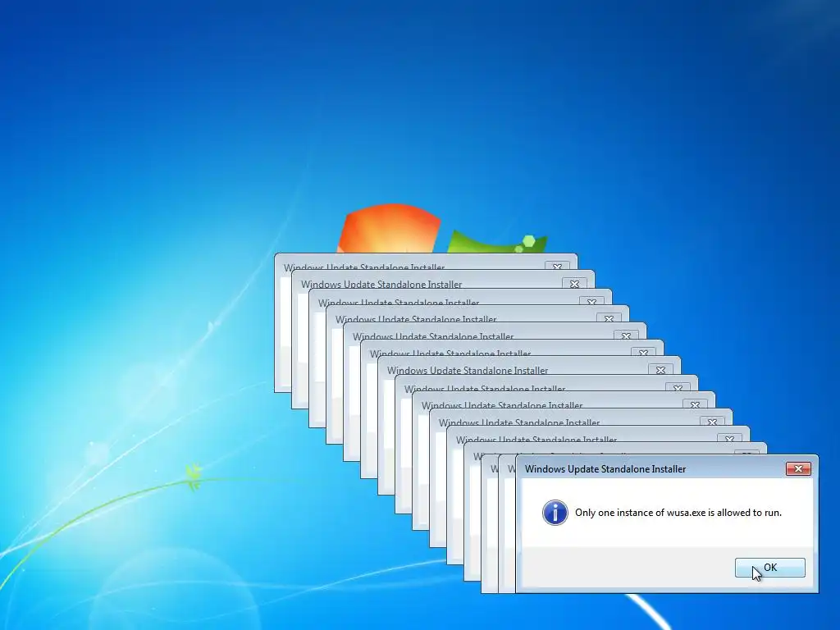Click OK in the wusa.exe dialog
Screen dimensions: 840x630
tap(769, 568)
